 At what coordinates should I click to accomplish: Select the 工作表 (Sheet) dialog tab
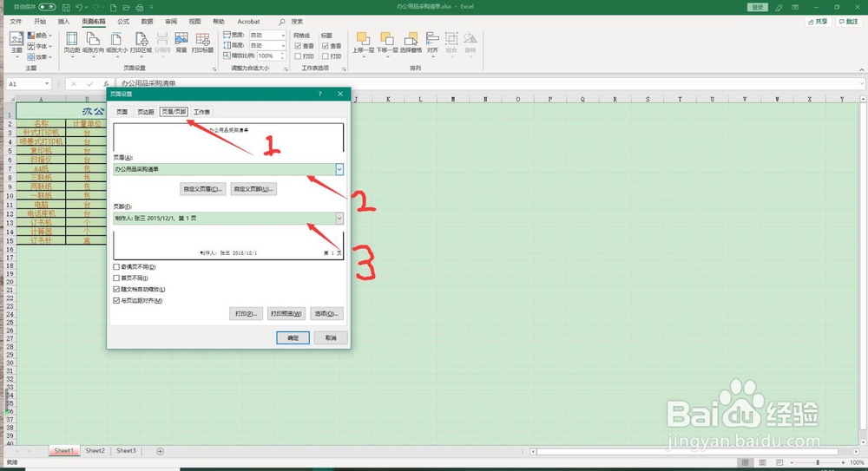(x=201, y=112)
